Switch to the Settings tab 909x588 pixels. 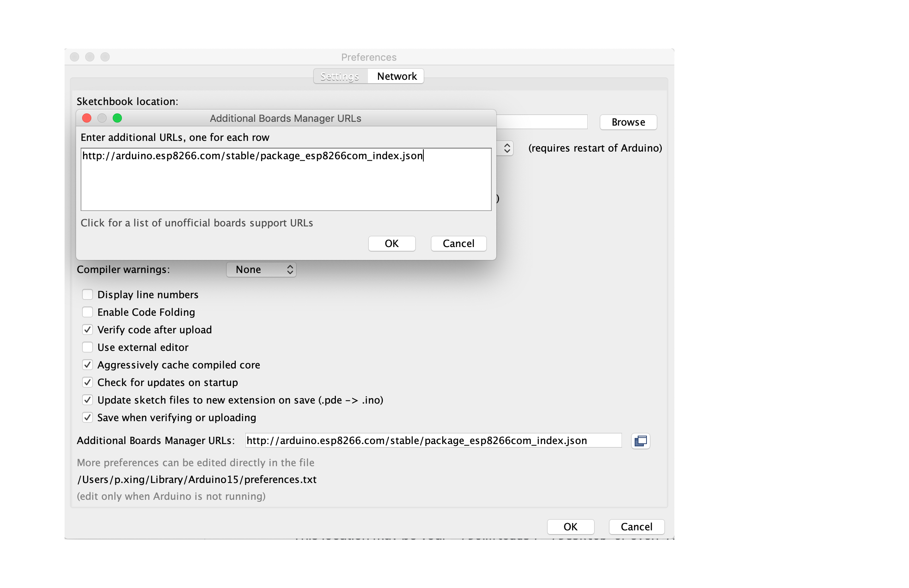[340, 76]
